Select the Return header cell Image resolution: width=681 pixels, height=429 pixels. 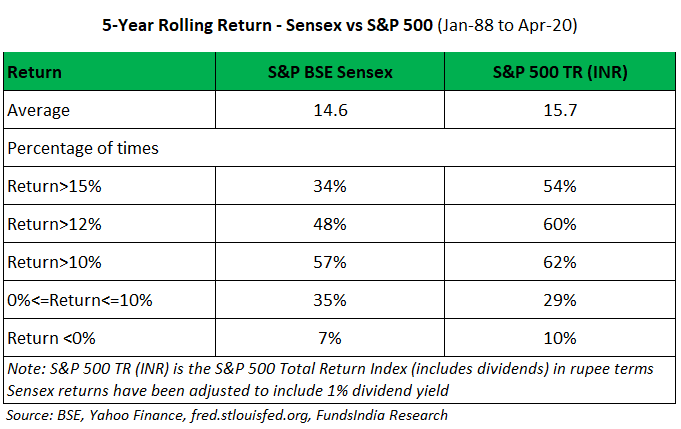pyautogui.click(x=34, y=73)
